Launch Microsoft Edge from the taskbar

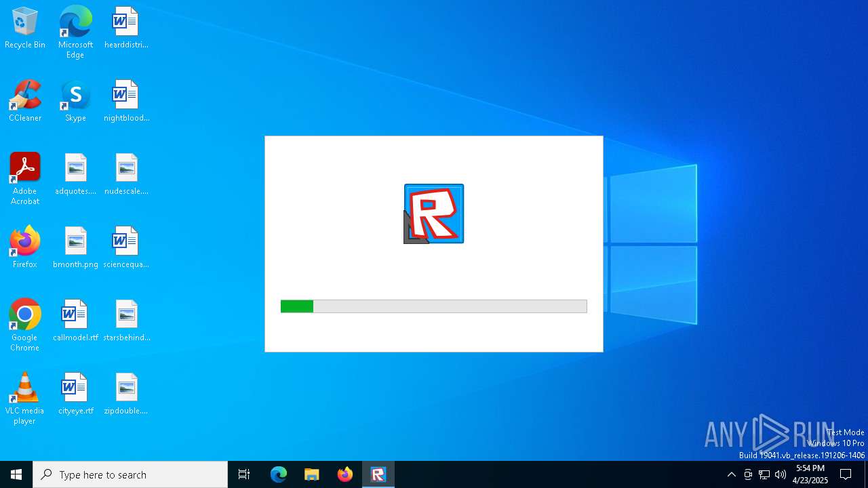pos(279,474)
